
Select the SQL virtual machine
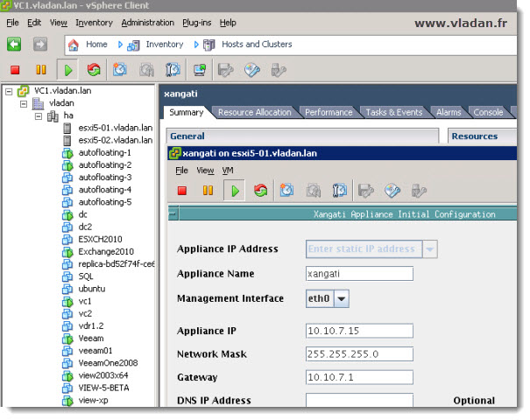tap(86, 276)
